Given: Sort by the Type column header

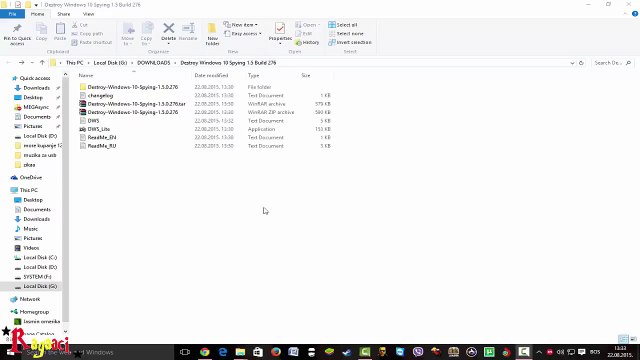Looking at the screenshot, I should pyautogui.click(x=253, y=76).
